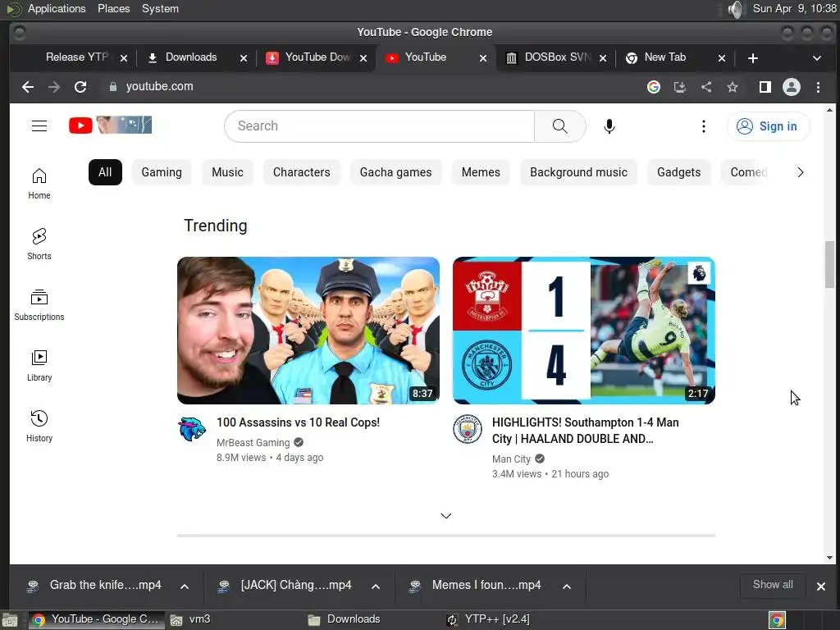Open a new tab with plus button
The width and height of the screenshot is (840, 630).
(753, 58)
